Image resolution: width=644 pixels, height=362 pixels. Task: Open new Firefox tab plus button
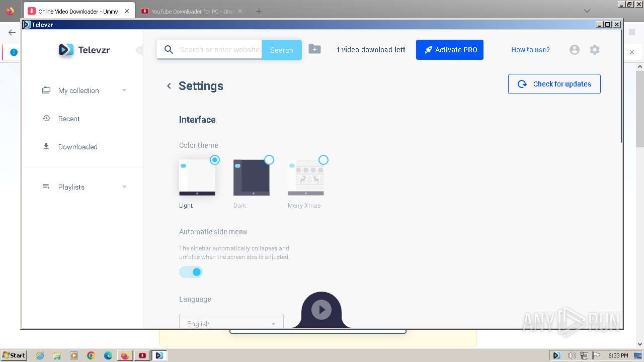click(259, 11)
